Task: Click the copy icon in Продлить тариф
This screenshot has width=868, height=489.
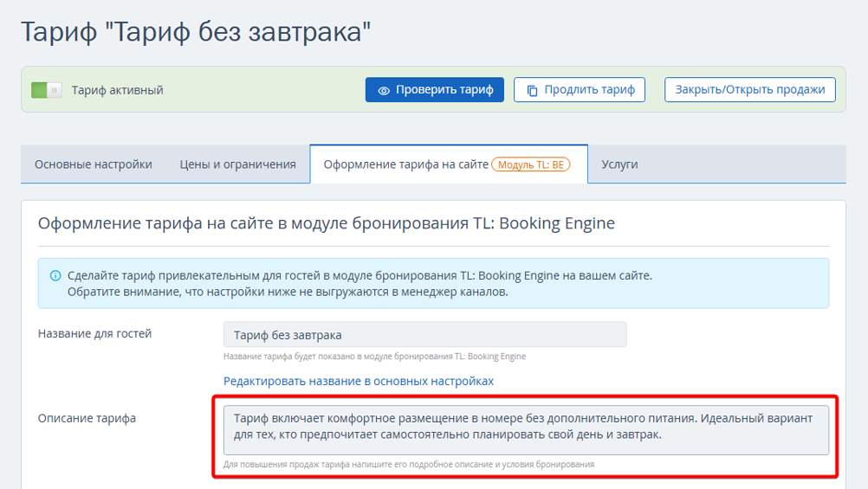Action: tap(532, 90)
